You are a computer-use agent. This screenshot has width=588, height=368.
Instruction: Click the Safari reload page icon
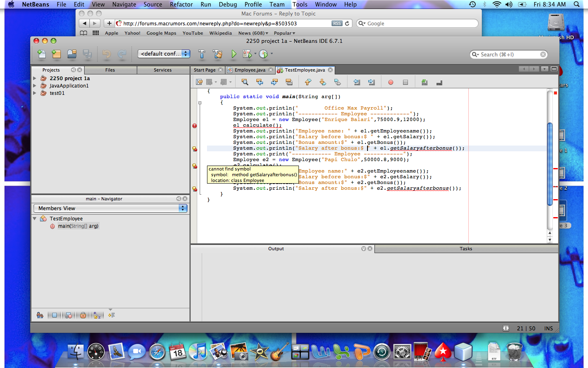[347, 23]
